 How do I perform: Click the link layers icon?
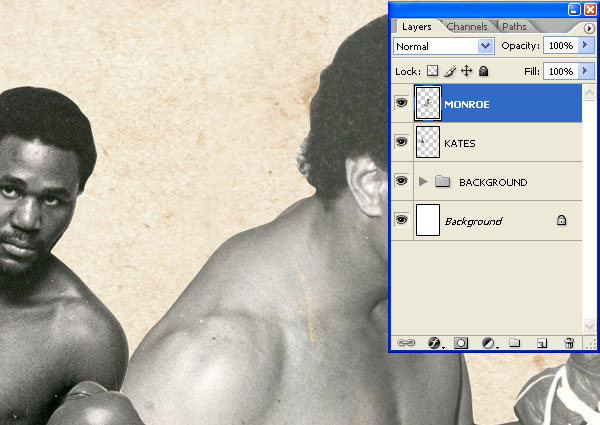click(407, 343)
